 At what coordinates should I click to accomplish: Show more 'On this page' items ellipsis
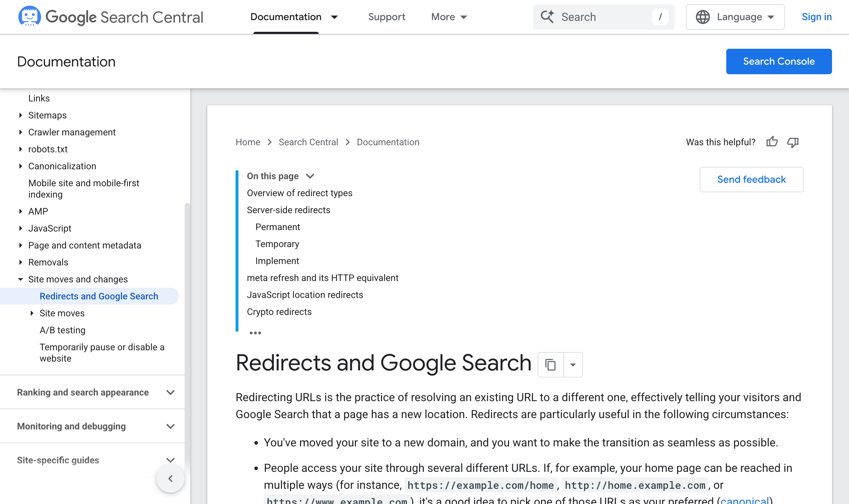click(255, 333)
